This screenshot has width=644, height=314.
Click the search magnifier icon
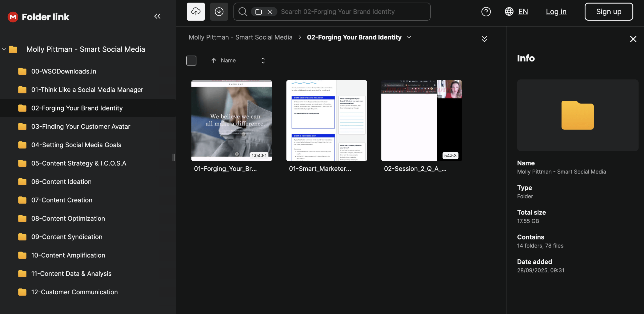pos(243,12)
